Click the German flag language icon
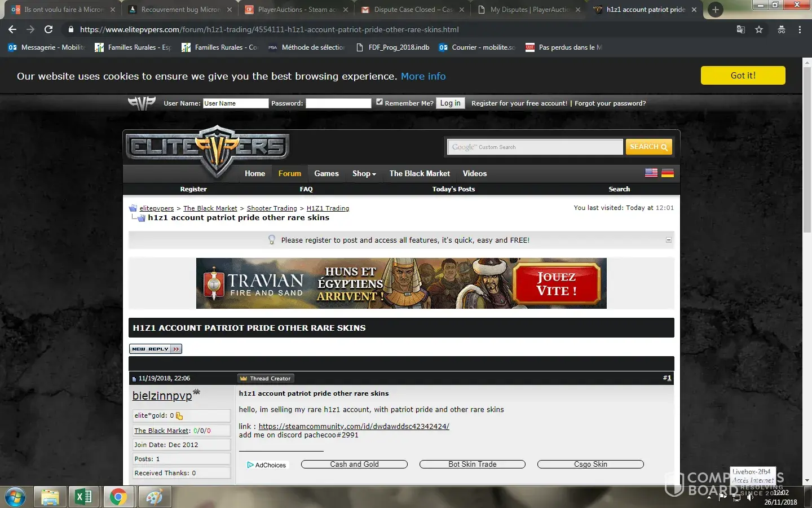The image size is (812, 508). [x=668, y=173]
